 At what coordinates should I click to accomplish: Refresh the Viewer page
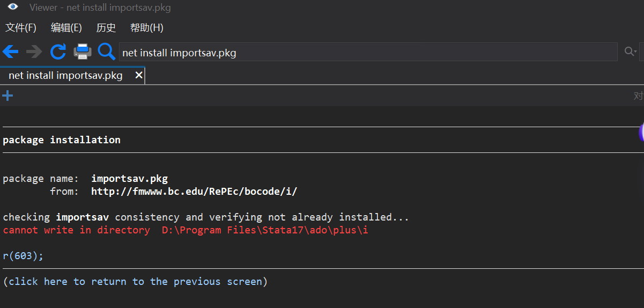[58, 52]
